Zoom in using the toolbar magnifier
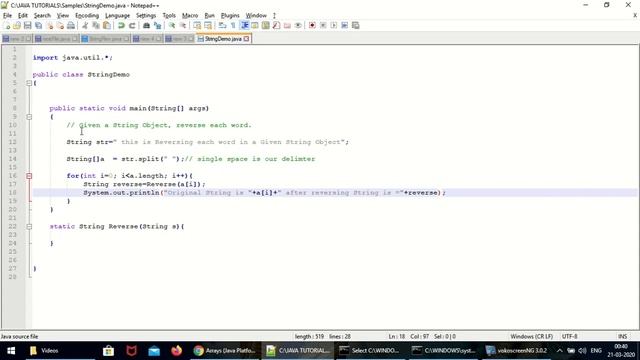Screen dimensions: 640x360 tap(172, 25)
